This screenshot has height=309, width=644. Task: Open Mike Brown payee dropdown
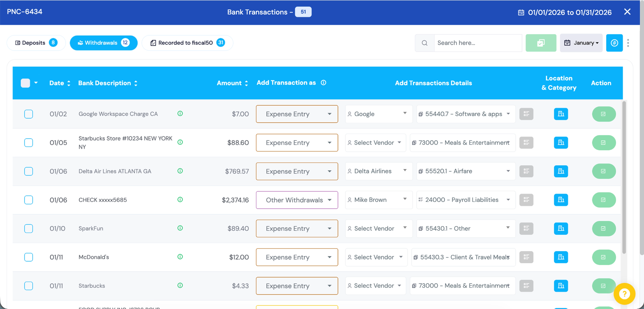click(379, 200)
